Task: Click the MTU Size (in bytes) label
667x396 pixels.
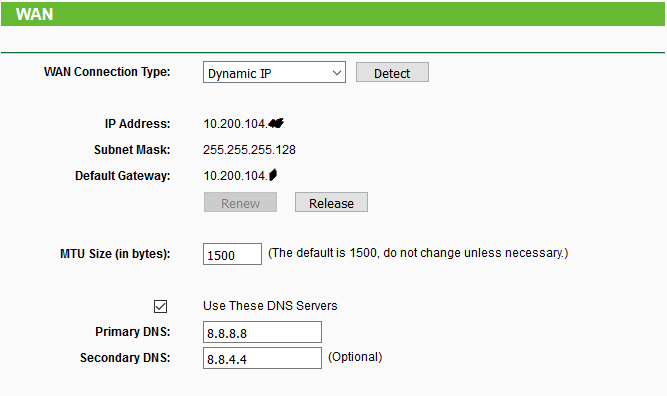Action: (115, 254)
